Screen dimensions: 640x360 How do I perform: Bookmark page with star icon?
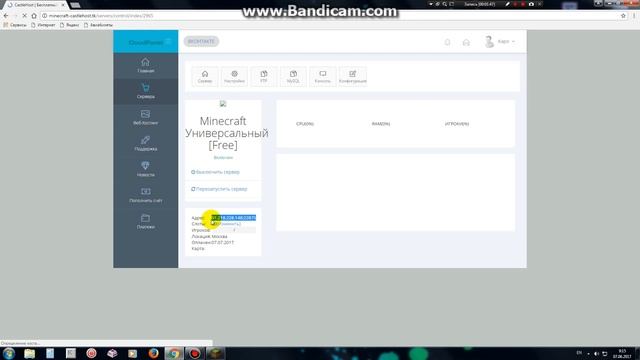(623, 16)
